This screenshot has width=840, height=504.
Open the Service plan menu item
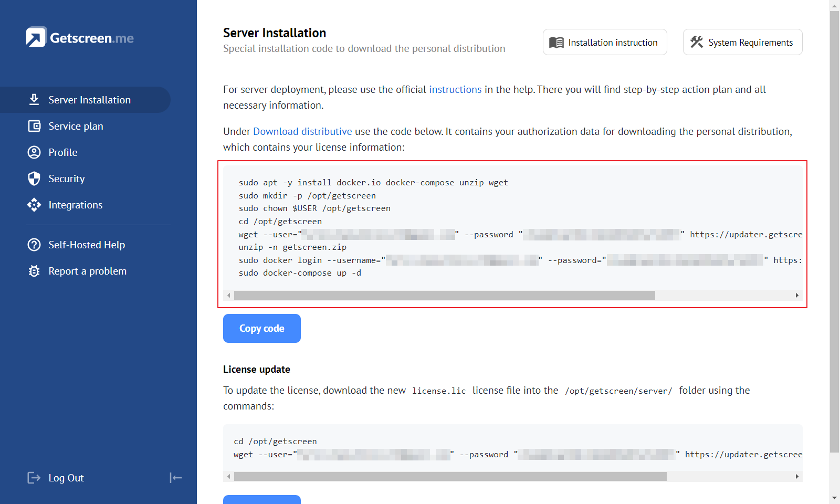[76, 126]
